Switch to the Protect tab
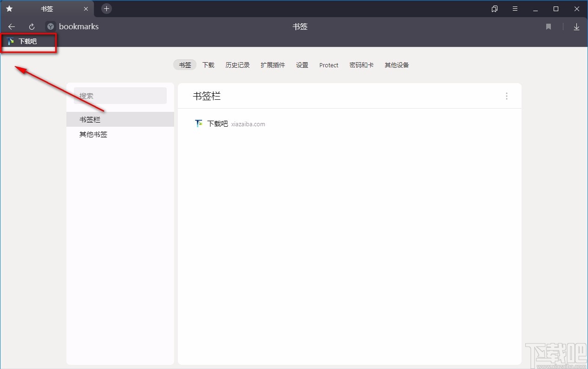This screenshot has height=369, width=588. click(x=328, y=65)
